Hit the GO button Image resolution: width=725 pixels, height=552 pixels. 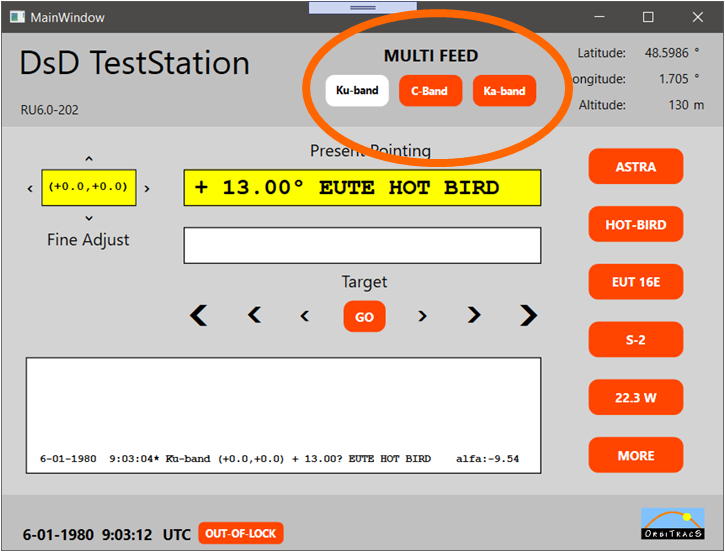(x=364, y=316)
